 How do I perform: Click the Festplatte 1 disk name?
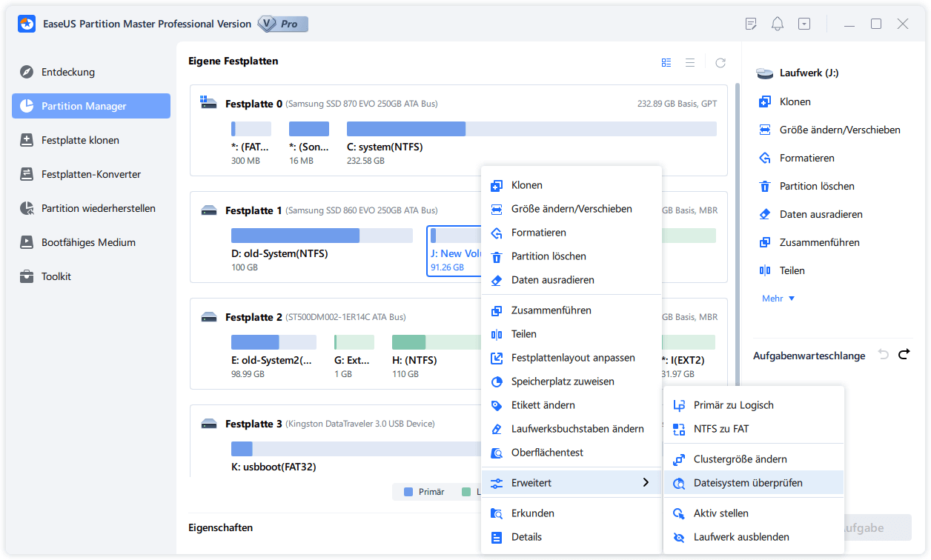[x=254, y=210]
